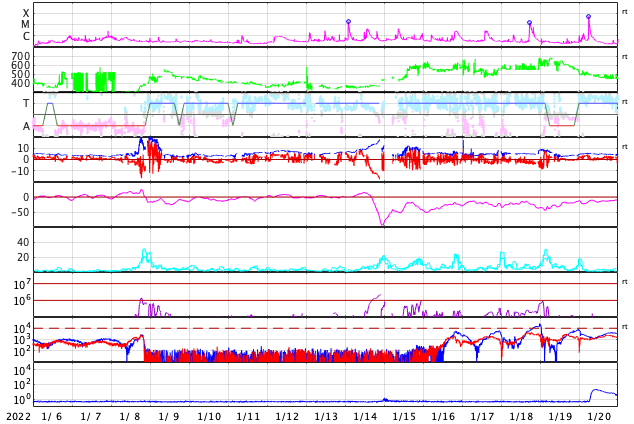Click the blue diamond flare marker on 1/18
The image size is (634, 424).
pyautogui.click(x=530, y=23)
